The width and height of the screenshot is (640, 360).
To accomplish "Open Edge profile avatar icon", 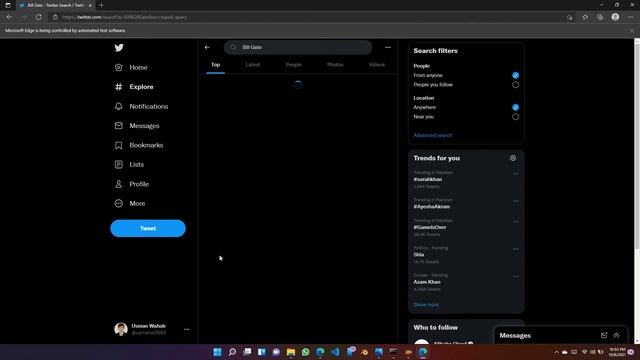I will (616, 17).
